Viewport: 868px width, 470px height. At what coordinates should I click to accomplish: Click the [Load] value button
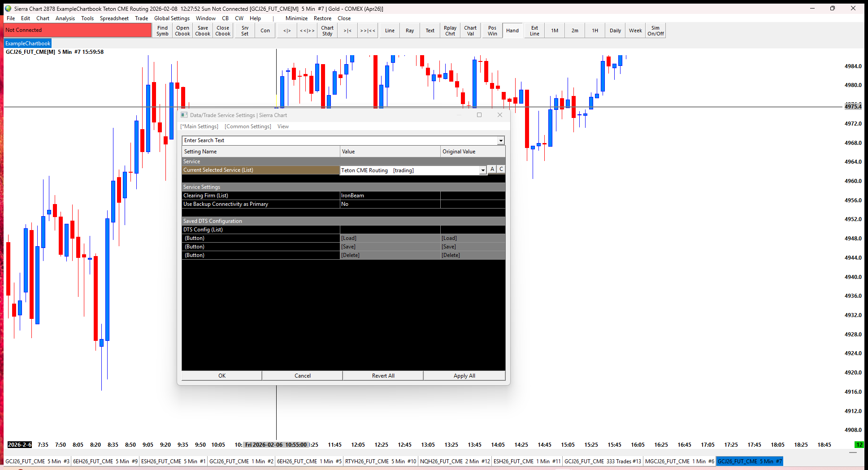tap(390, 238)
